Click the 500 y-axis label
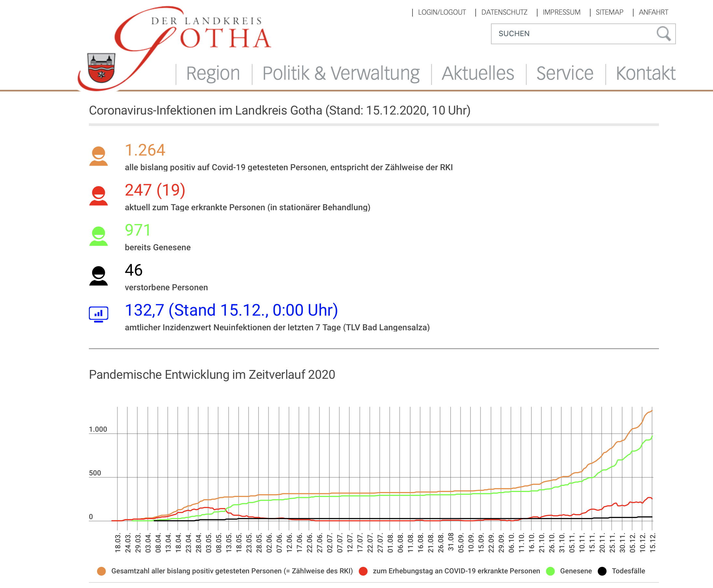The height and width of the screenshot is (588, 713). pos(95,473)
